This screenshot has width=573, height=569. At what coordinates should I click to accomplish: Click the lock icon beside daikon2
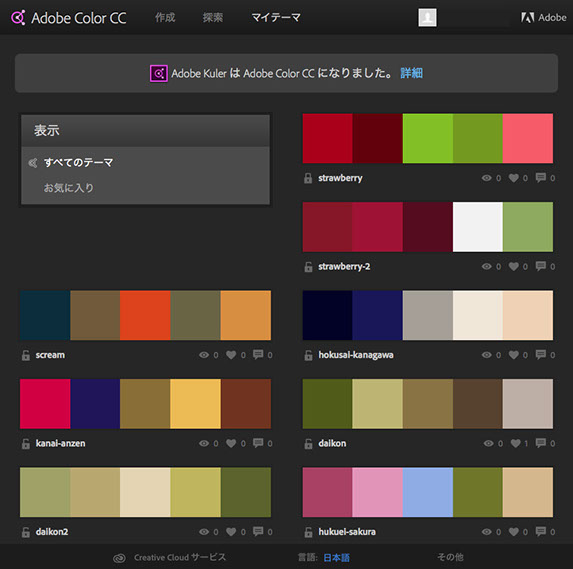(x=26, y=532)
